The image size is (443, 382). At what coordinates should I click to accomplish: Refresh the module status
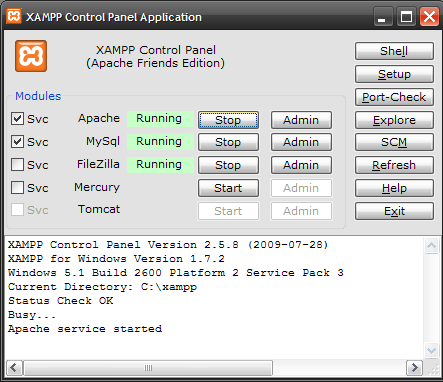[x=394, y=165]
